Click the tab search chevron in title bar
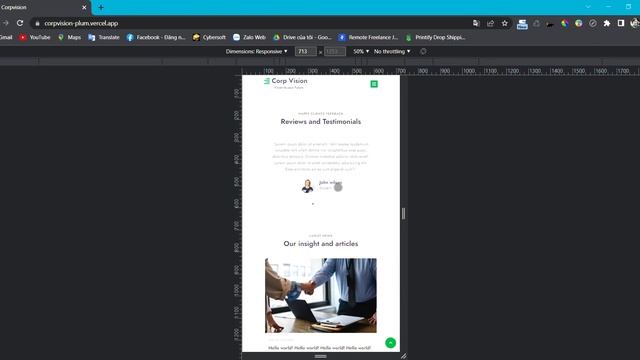The image size is (640, 360). pos(588,7)
